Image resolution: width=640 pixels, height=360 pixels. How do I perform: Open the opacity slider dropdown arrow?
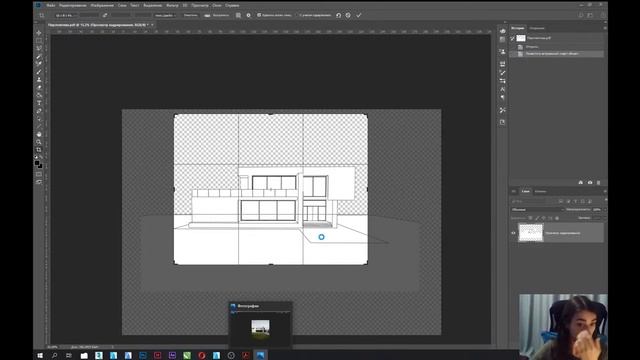(x=604, y=209)
